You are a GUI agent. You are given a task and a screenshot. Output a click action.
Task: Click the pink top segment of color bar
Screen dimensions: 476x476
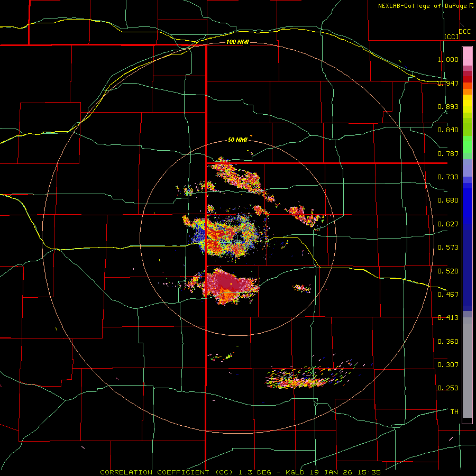[467, 57]
